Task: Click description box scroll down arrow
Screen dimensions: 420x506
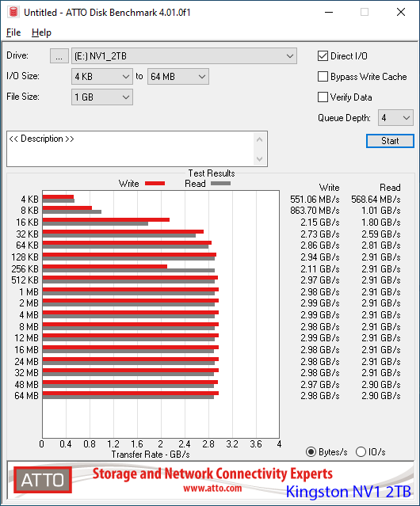Action: 260,159
